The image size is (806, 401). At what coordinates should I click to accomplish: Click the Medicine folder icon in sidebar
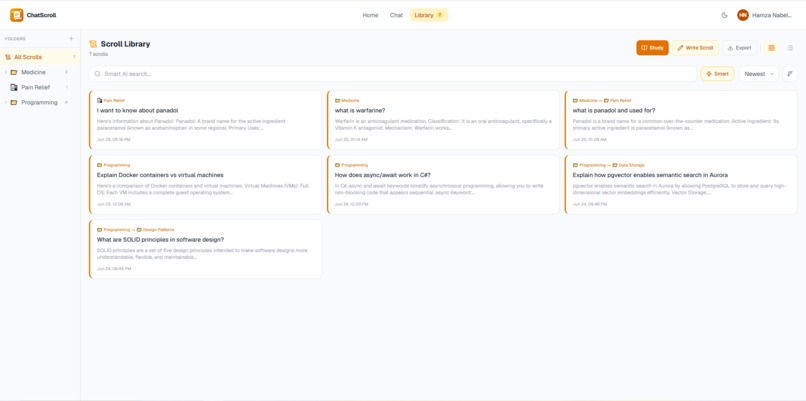[14, 72]
